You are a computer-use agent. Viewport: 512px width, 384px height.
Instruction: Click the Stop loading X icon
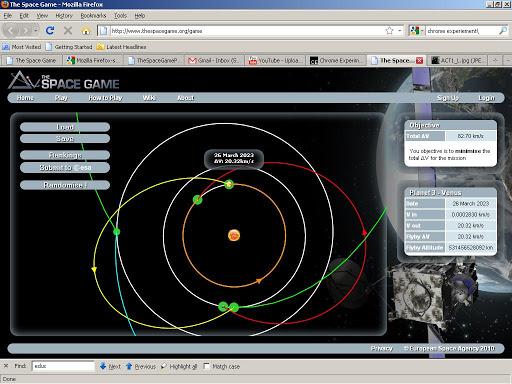click(68, 31)
